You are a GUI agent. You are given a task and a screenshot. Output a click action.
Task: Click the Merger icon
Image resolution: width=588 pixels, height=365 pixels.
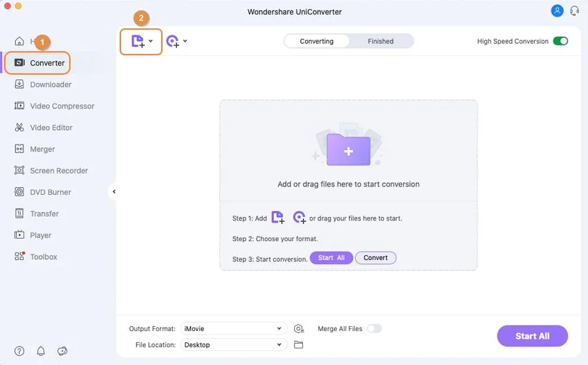[19, 149]
